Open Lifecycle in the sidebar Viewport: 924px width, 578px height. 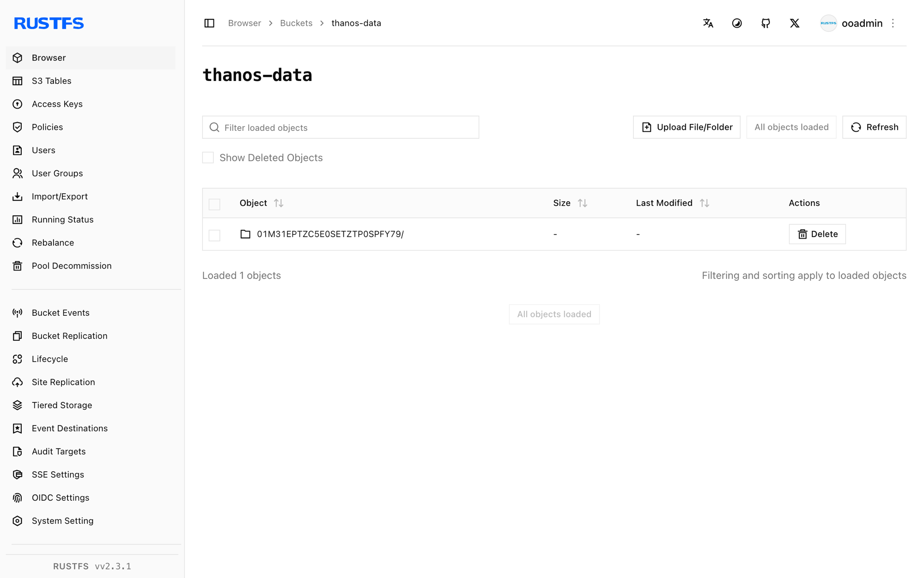coord(91,359)
